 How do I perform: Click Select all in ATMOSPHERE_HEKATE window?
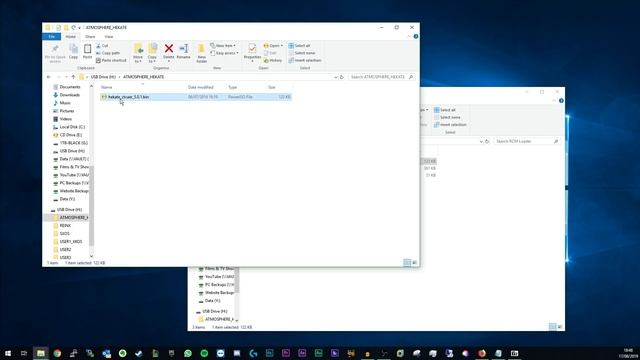click(x=299, y=46)
